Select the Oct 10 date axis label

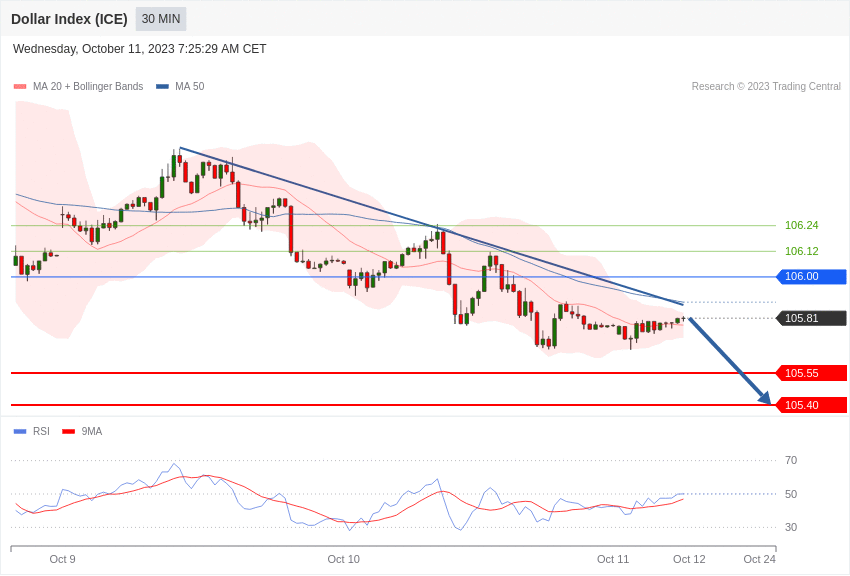(343, 559)
